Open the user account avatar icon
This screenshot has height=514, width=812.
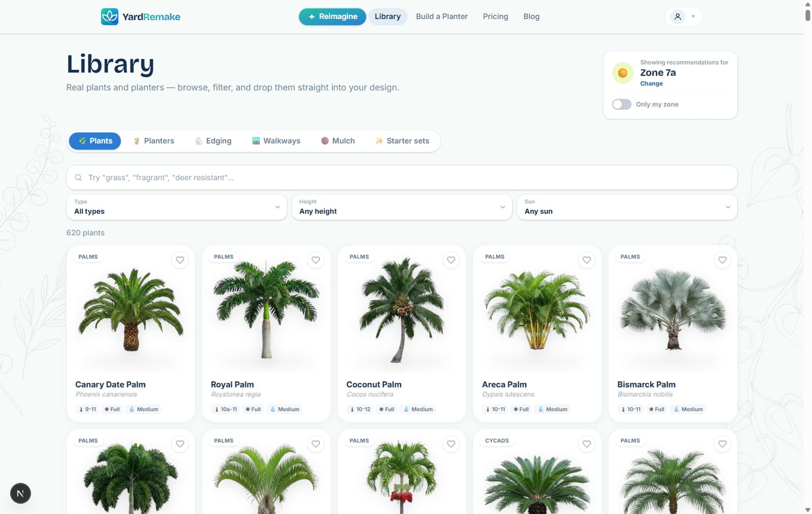click(677, 17)
